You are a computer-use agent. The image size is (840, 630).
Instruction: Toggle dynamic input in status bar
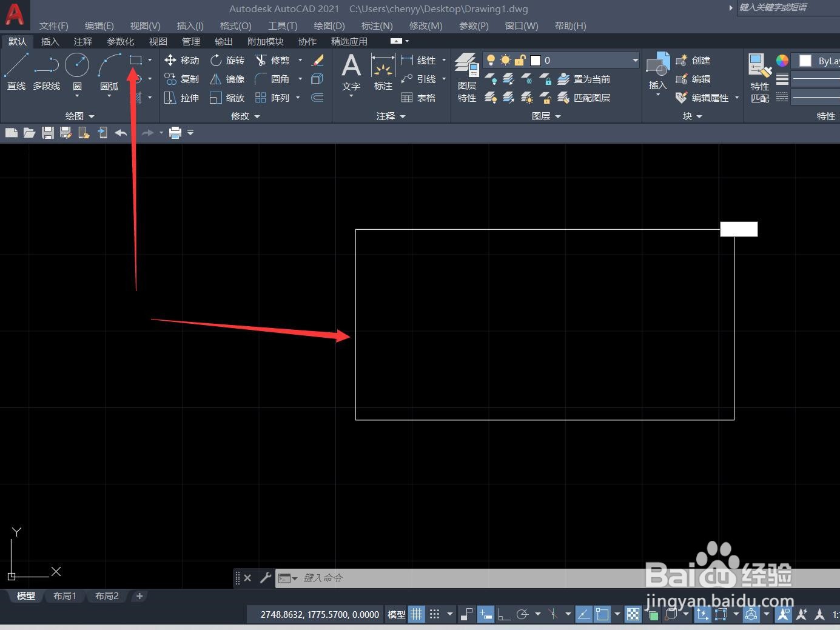pyautogui.click(x=485, y=614)
